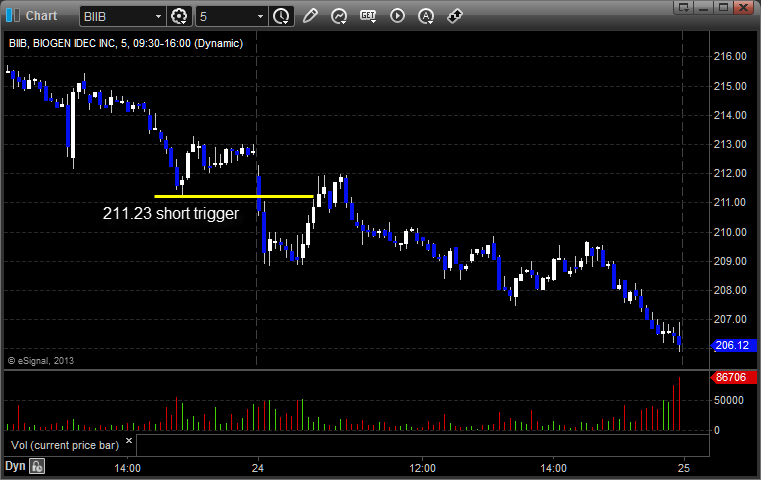The width and height of the screenshot is (761, 480).
Task: Click the red 86706 volume tag
Action: [734, 377]
